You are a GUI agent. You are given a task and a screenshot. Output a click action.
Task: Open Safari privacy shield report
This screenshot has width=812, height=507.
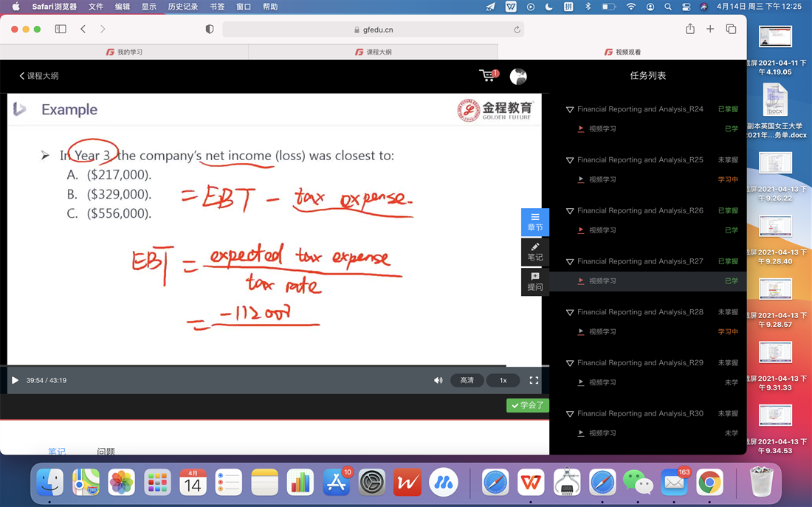210,29
